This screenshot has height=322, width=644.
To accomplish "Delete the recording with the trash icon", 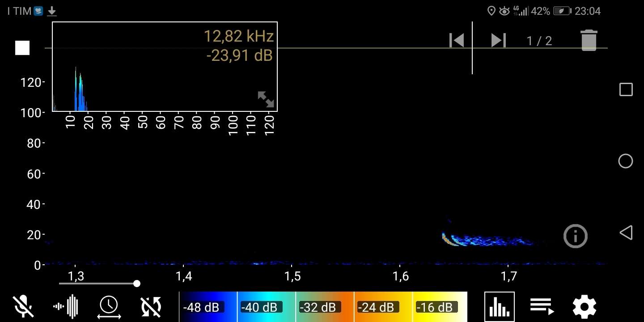I will 589,40.
